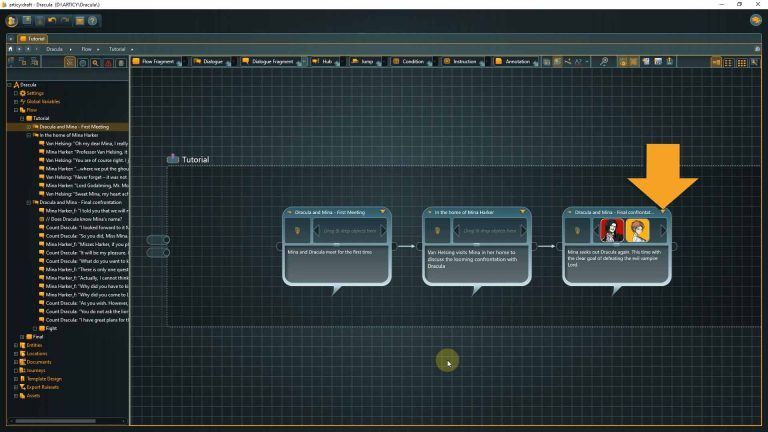Select Assets in the navigator
768x432 pixels.
[x=33, y=395]
